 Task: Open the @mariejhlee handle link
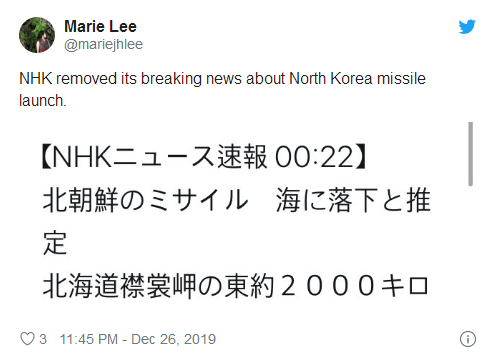(x=103, y=44)
